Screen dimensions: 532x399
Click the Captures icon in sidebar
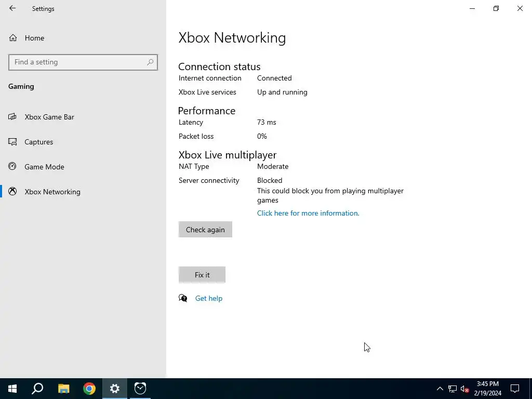coord(12,142)
